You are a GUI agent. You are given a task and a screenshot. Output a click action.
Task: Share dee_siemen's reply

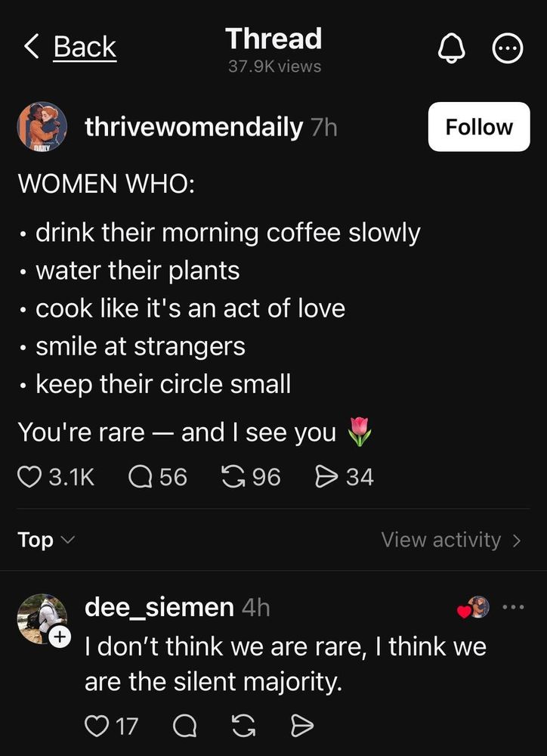point(301,727)
